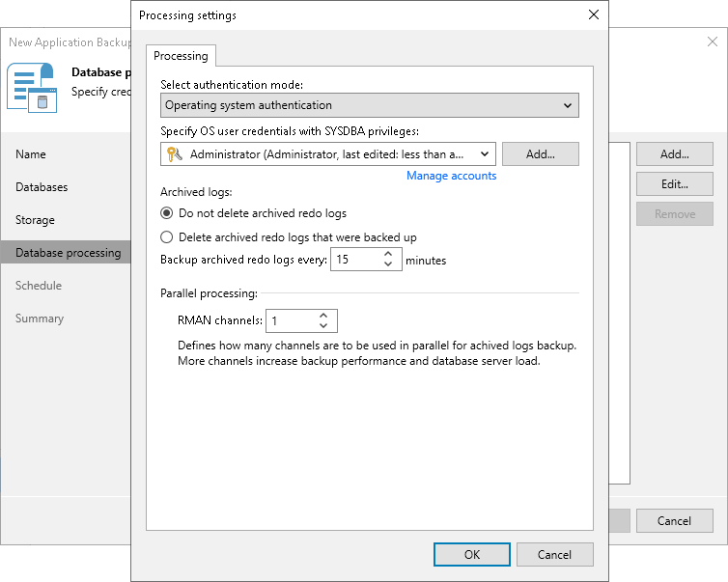Click the key credentials icon beside Administrator

pyautogui.click(x=174, y=154)
